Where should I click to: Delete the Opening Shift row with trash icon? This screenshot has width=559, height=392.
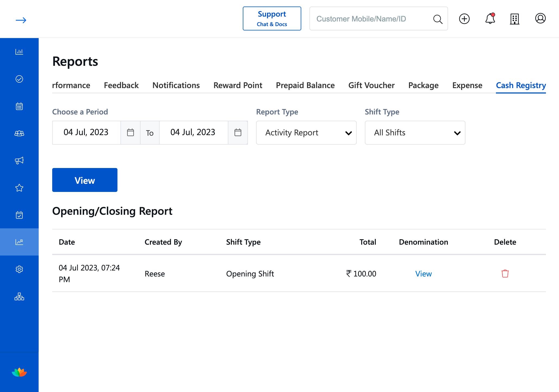[505, 273]
